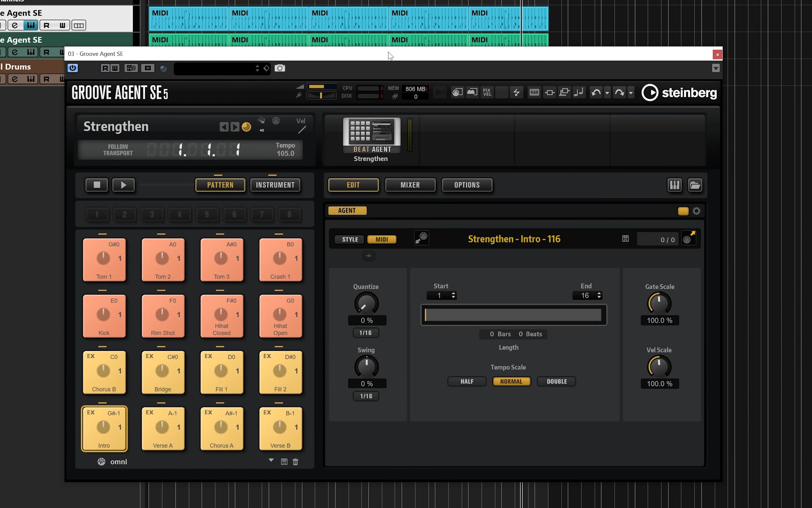Open the EDIT page
The width and height of the screenshot is (812, 508).
(353, 185)
